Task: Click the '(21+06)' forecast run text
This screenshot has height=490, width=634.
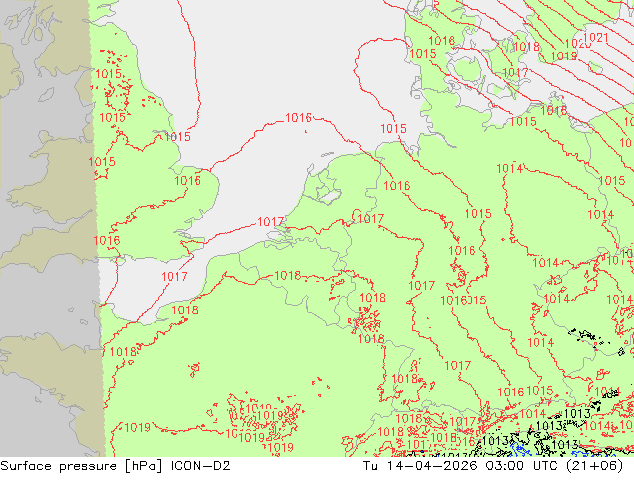Action: coord(595,466)
